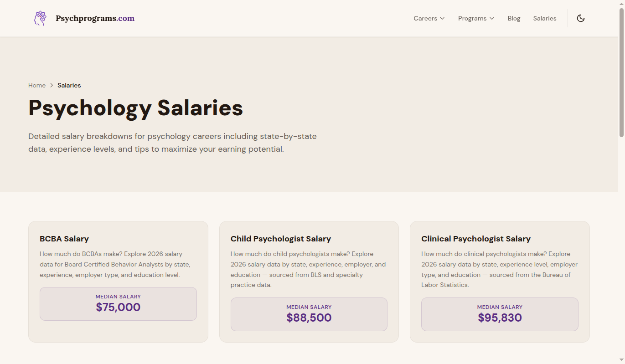Click the $75,000 median salary box
The height and width of the screenshot is (364, 625).
(x=118, y=303)
